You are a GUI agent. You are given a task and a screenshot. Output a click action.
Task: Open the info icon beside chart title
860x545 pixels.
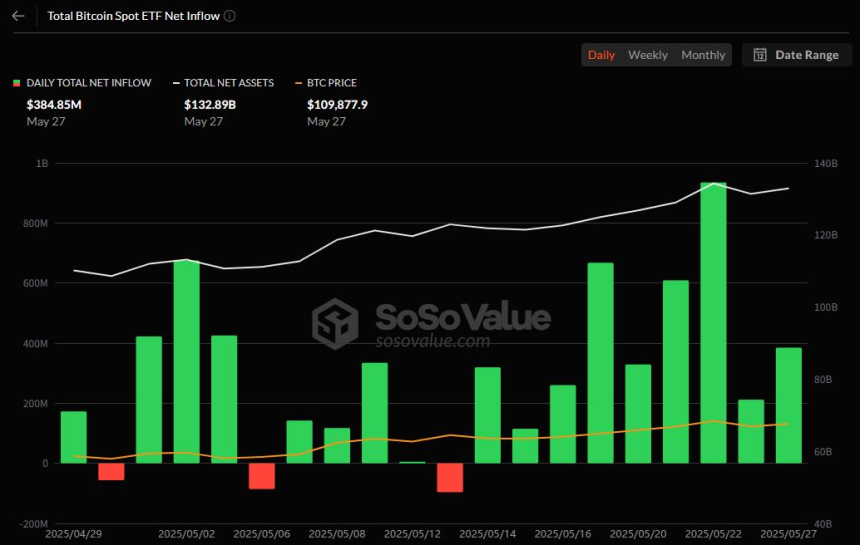pos(230,16)
